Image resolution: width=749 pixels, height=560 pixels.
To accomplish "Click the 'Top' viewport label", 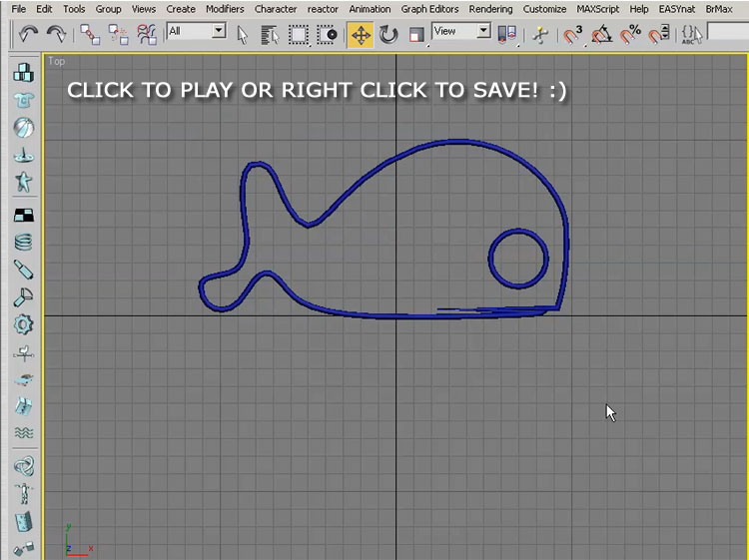I will (x=57, y=61).
